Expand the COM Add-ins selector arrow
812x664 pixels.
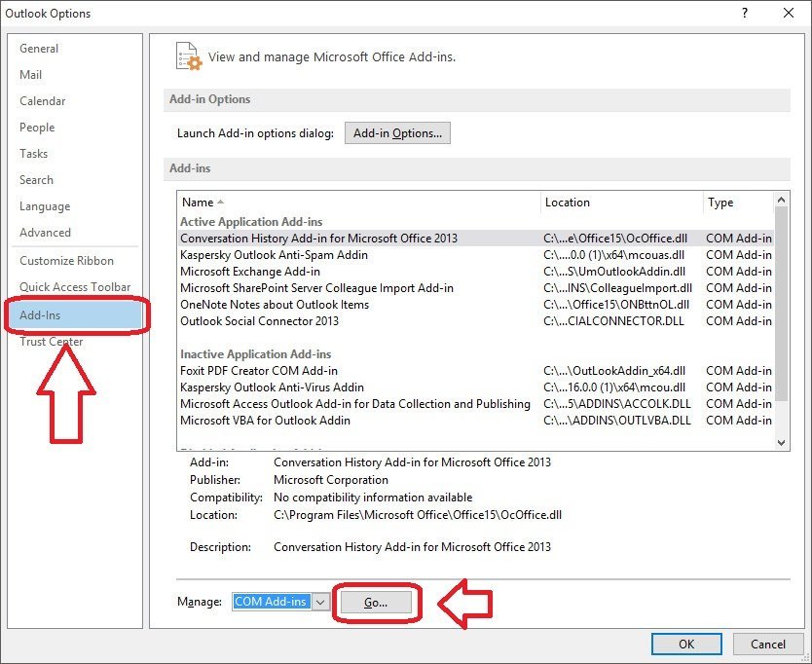(322, 602)
